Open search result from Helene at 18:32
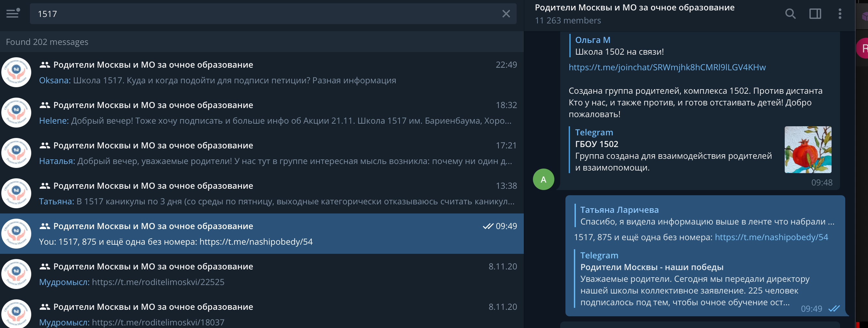 click(262, 113)
